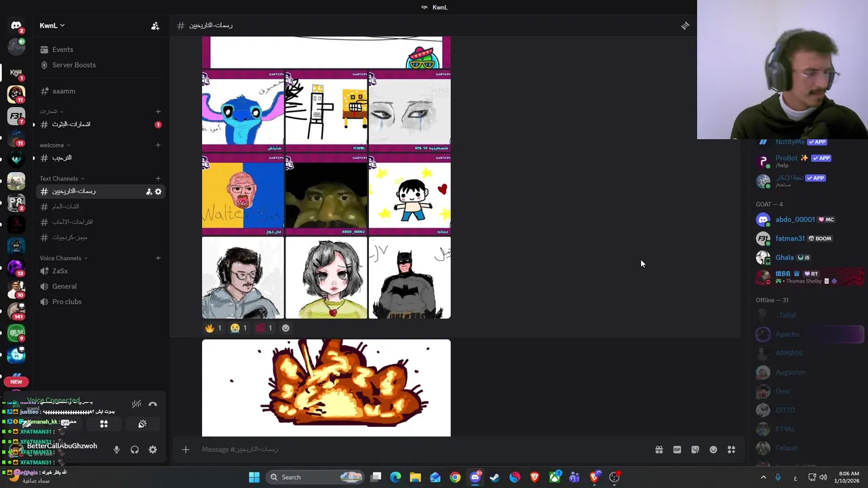Add a channel to Text Channels

pyautogui.click(x=158, y=178)
